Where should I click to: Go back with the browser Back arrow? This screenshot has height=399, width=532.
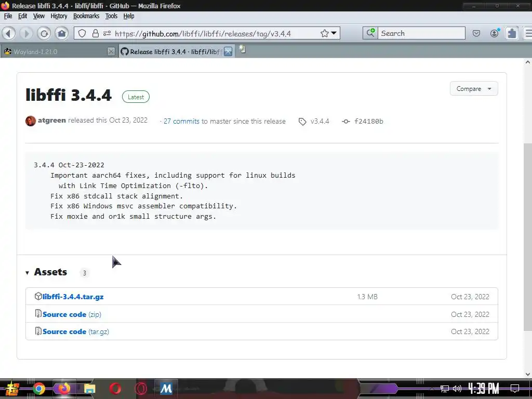9,33
